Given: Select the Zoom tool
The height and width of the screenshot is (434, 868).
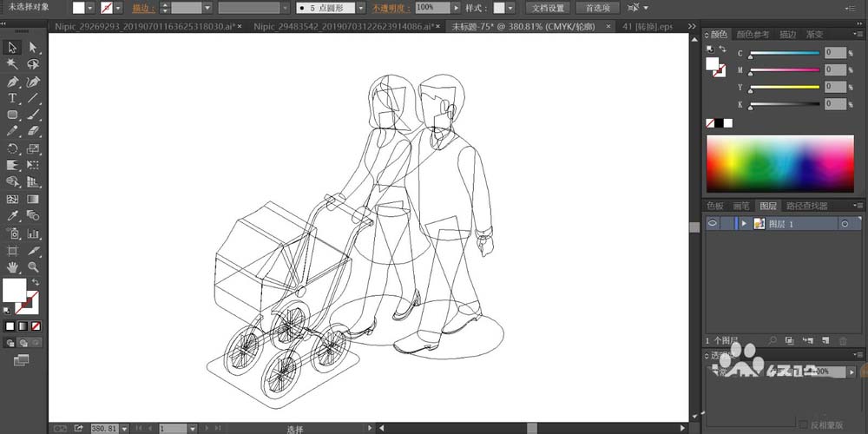Looking at the screenshot, I should 33,267.
